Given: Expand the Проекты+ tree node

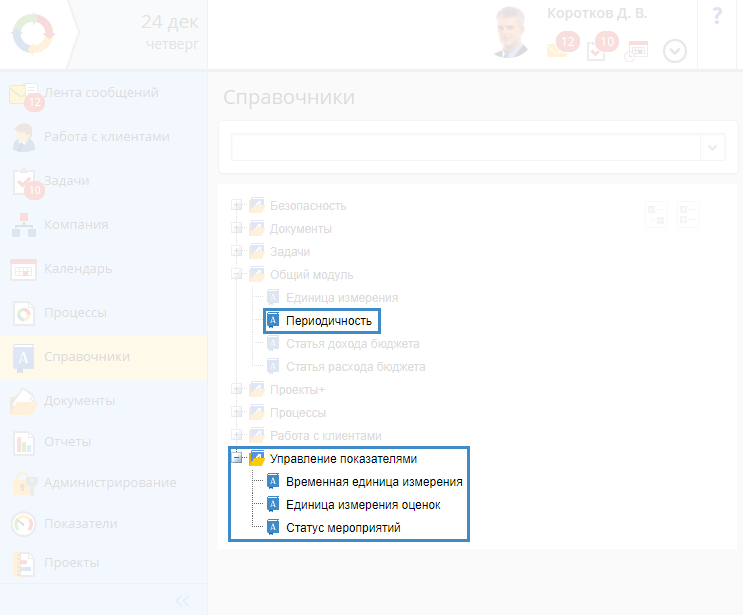Looking at the screenshot, I should tap(236, 389).
